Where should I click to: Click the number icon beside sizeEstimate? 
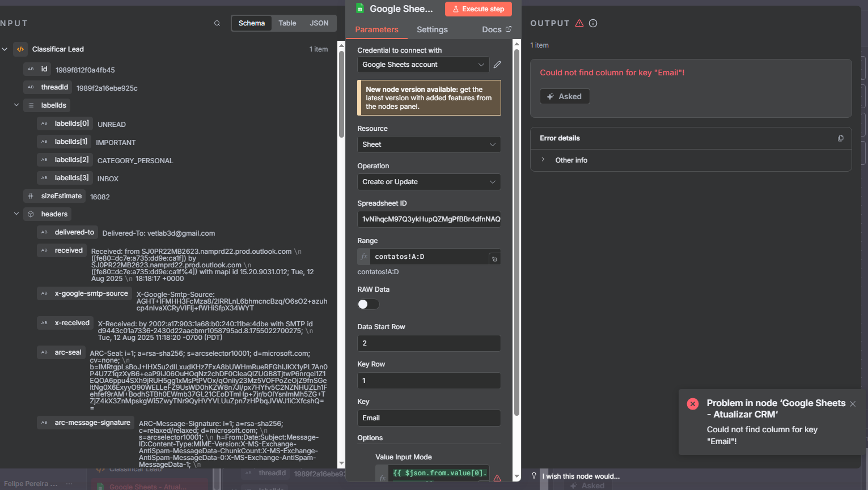click(x=31, y=196)
